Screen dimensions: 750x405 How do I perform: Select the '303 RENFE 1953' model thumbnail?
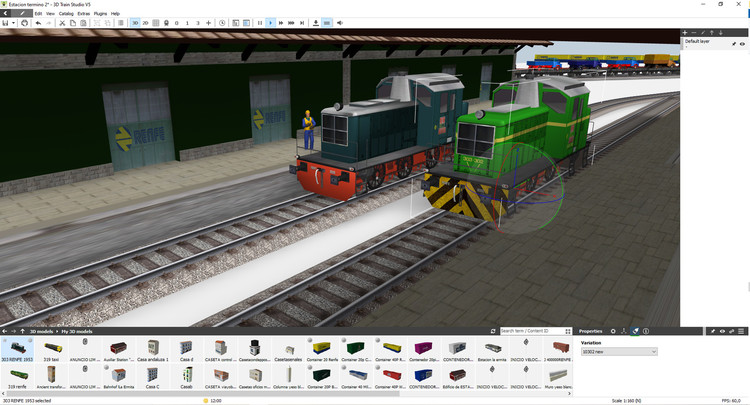coord(17,350)
